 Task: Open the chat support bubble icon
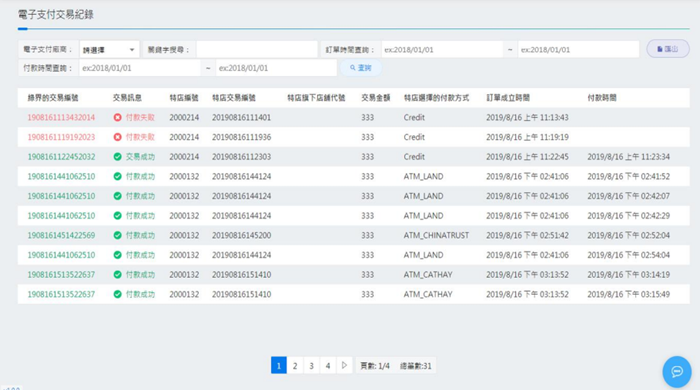[677, 371]
